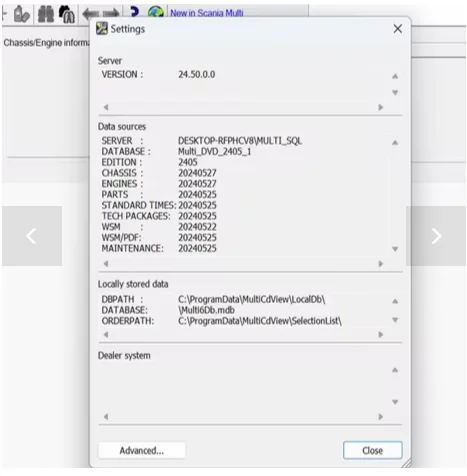Open search with the binoculars icon
Screen dimensions: 467x476
45,14
